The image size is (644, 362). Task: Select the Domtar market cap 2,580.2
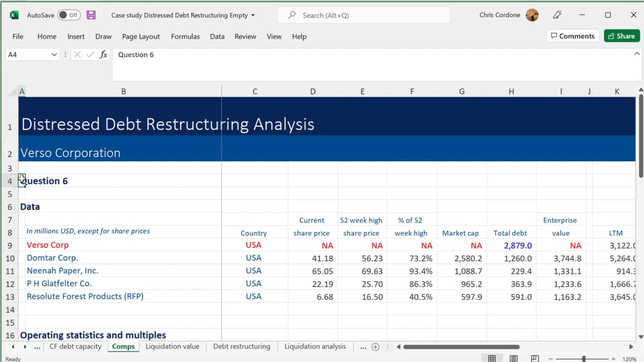462,258
